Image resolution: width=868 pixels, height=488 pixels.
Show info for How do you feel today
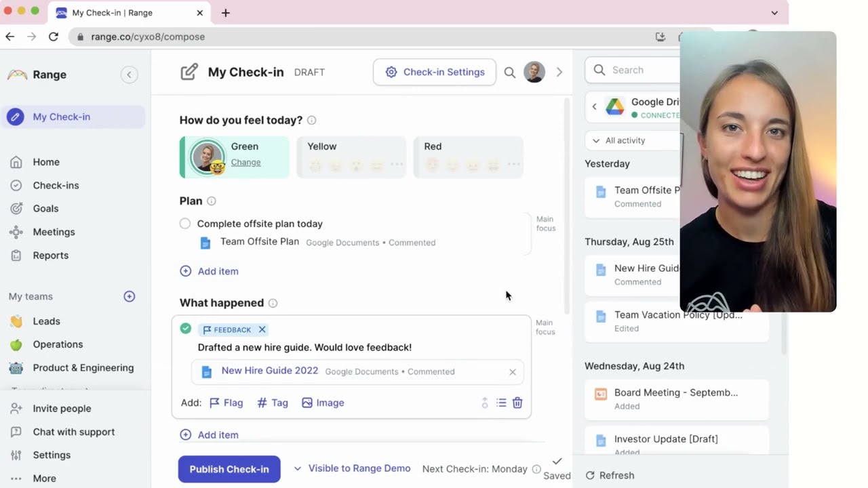tap(311, 121)
